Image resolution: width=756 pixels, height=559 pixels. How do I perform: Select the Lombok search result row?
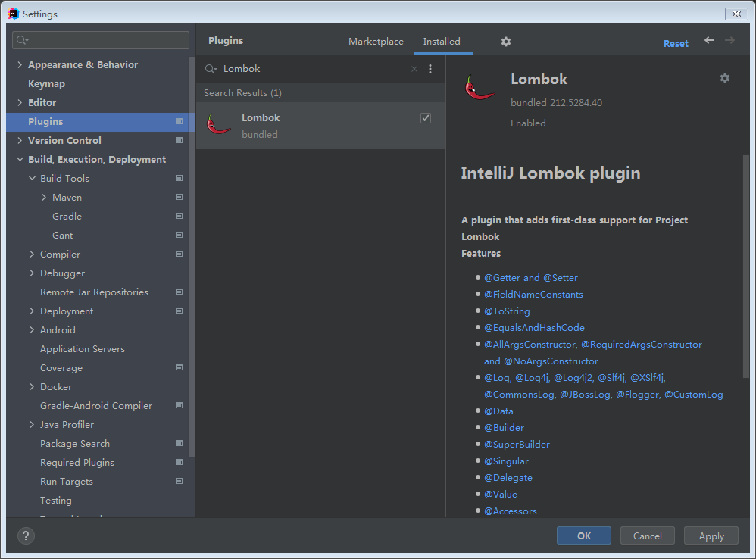coord(320,125)
